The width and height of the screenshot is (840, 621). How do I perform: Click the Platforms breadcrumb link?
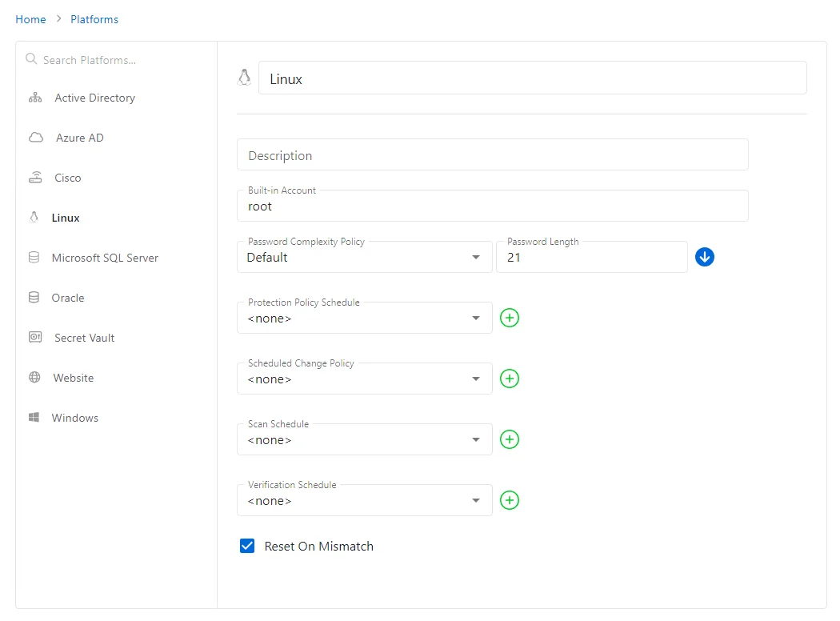(94, 18)
